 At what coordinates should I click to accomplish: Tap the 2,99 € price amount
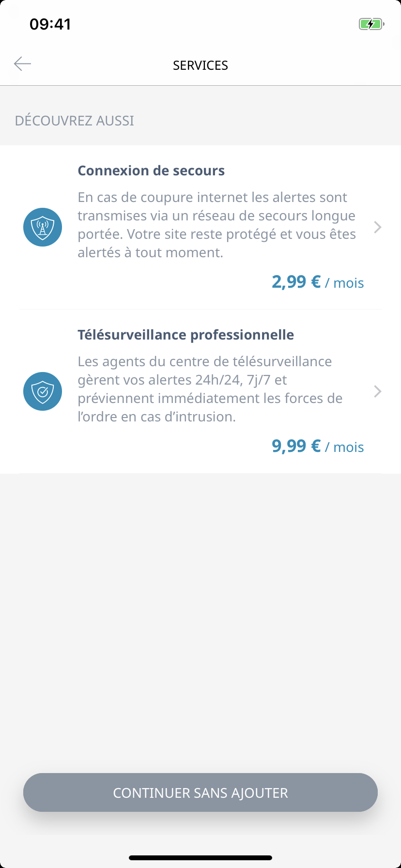pyautogui.click(x=296, y=281)
